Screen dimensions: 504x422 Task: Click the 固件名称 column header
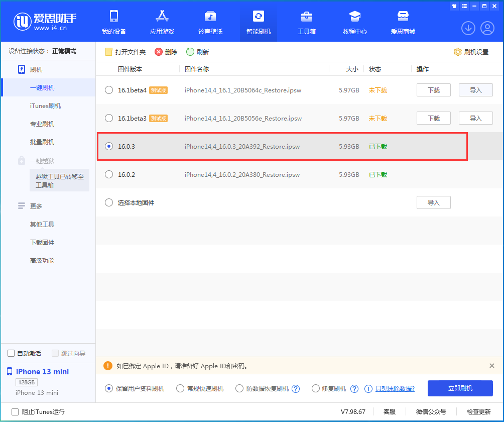[x=197, y=69]
